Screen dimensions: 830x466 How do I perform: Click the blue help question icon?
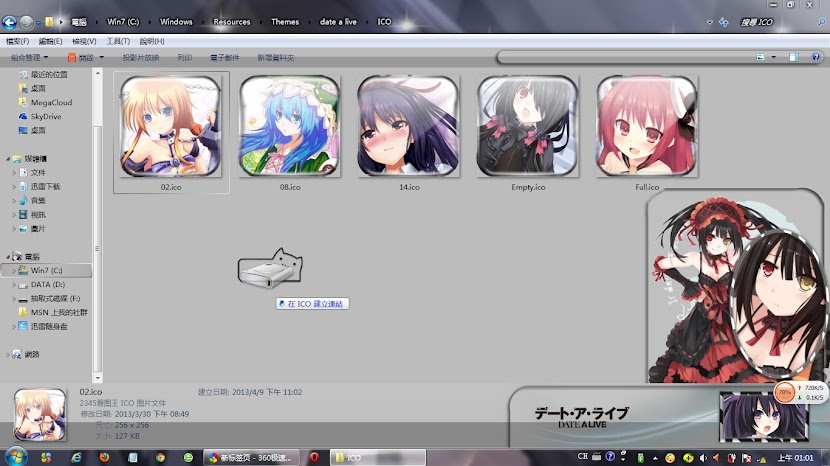pos(816,57)
